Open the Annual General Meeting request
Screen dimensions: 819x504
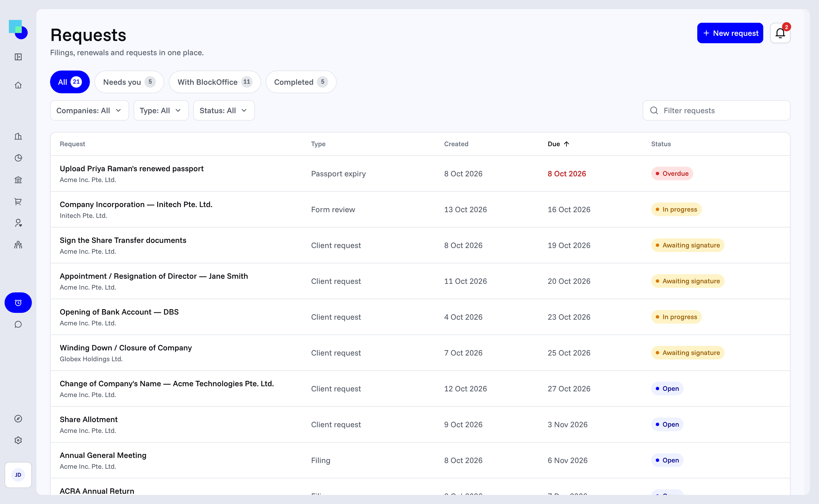[x=420, y=460]
